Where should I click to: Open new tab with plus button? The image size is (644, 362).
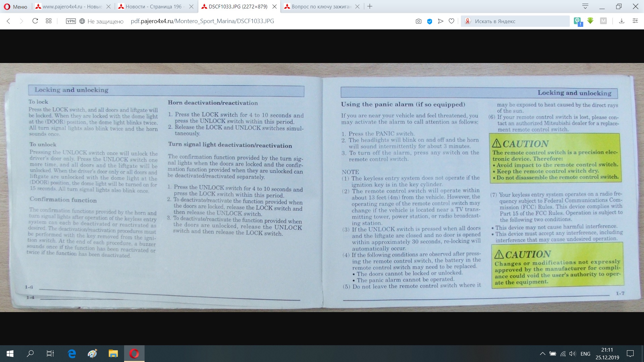pyautogui.click(x=370, y=6)
